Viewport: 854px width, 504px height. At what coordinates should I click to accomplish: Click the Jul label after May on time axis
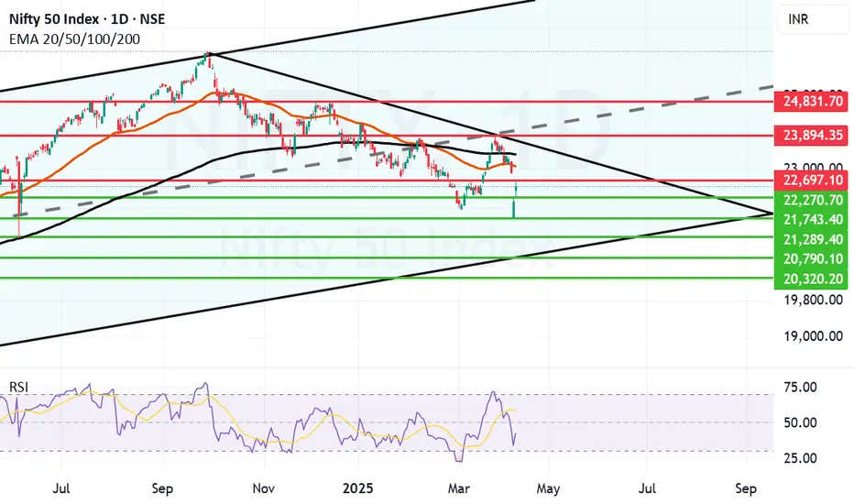click(647, 488)
